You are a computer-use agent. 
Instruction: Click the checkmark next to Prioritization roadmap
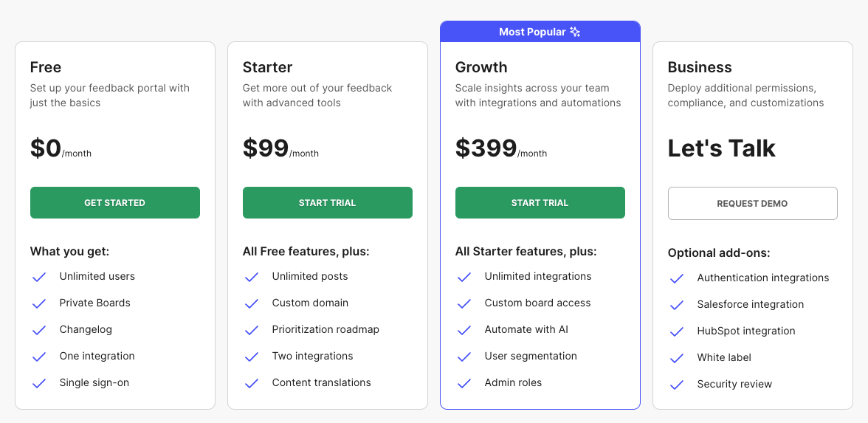252,330
